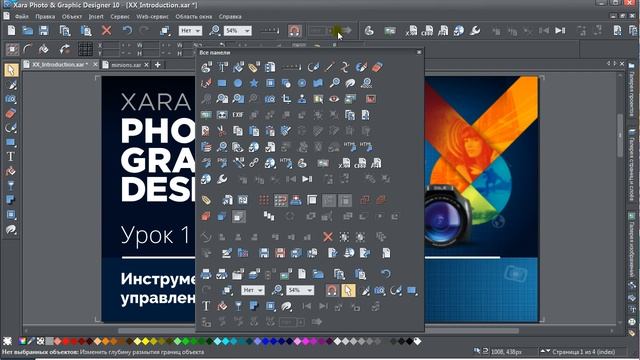Close the minions.xar tab
Viewport: 640px width, 360px height.
pyautogui.click(x=147, y=64)
